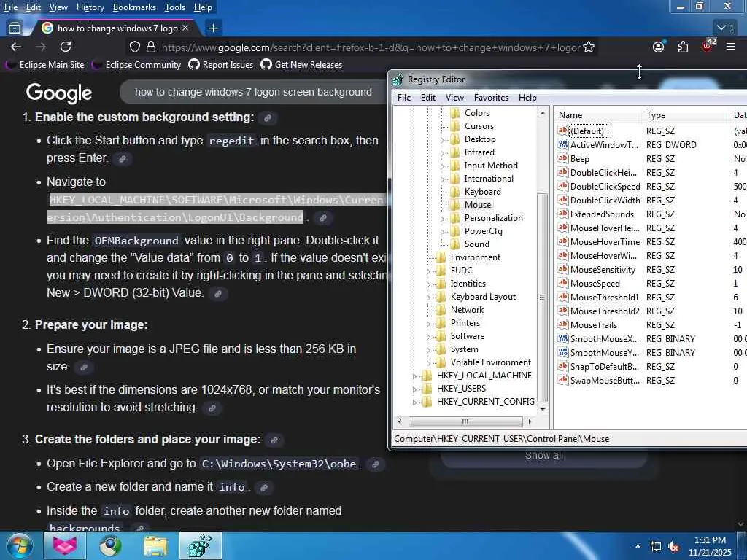Select the Keyboard key in registry tree
Viewport: 747px width, 560px height.
(483, 192)
